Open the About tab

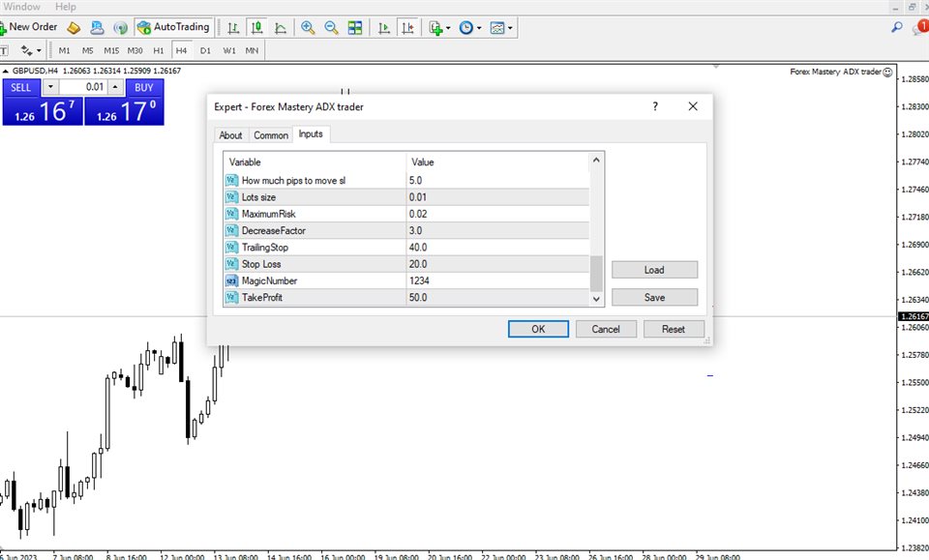pos(230,135)
